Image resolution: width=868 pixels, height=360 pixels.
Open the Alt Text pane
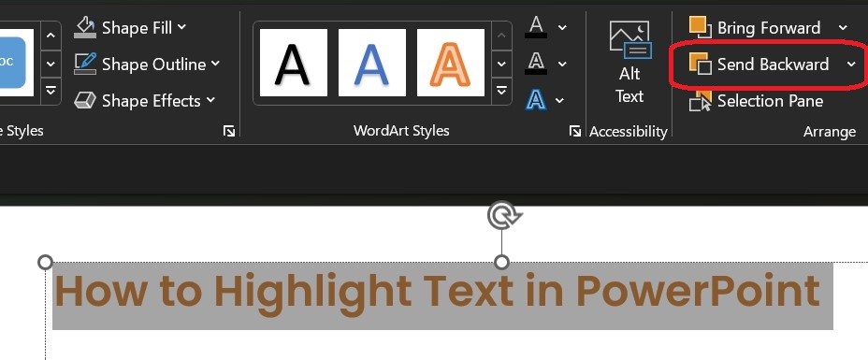click(x=629, y=63)
